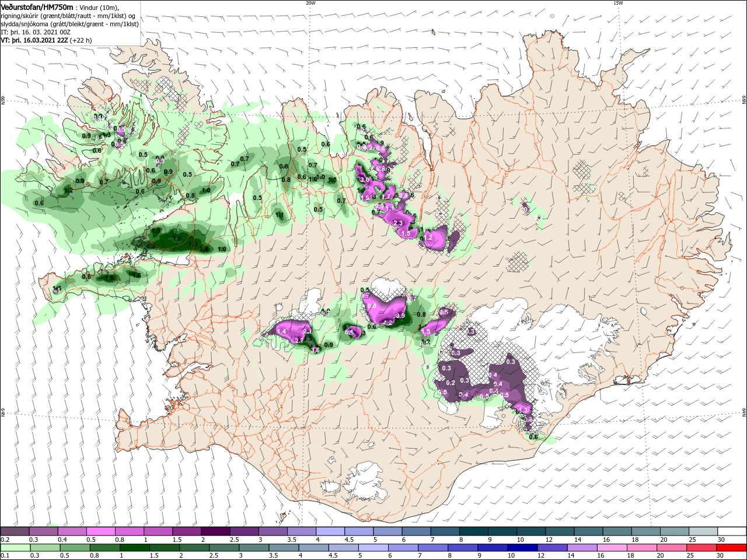
Task: Click the pale lavender 4–4.5 upper legend swatch
Action: (x=329, y=531)
